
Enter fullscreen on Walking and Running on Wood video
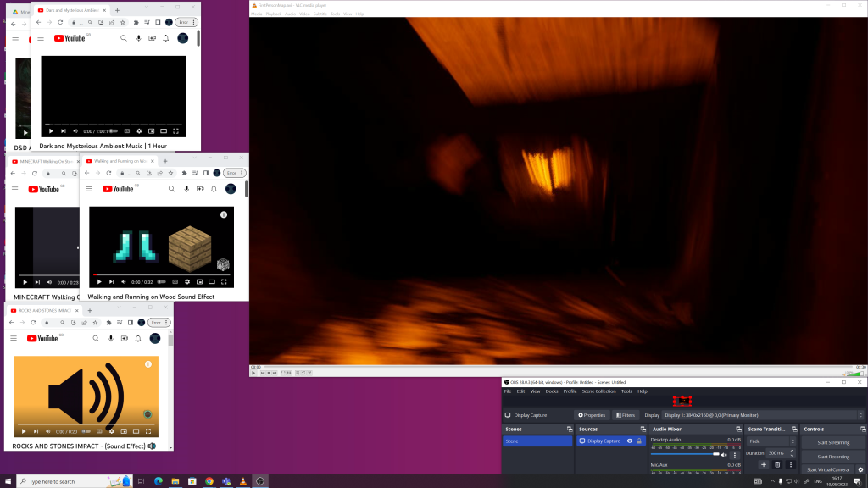click(224, 281)
